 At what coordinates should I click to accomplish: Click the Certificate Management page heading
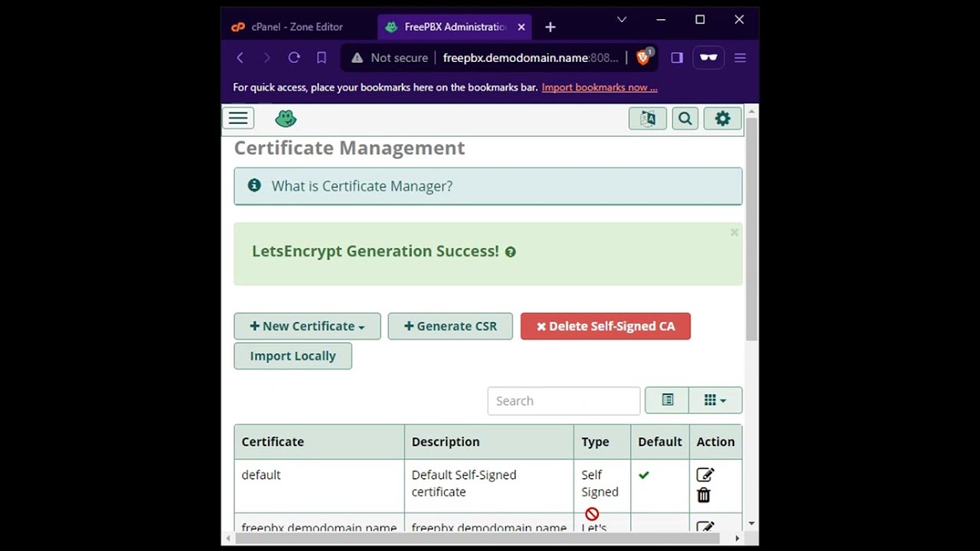point(349,148)
